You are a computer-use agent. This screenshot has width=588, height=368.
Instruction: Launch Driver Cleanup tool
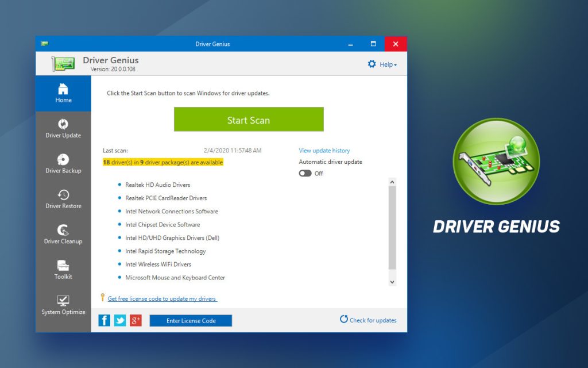[x=63, y=235]
